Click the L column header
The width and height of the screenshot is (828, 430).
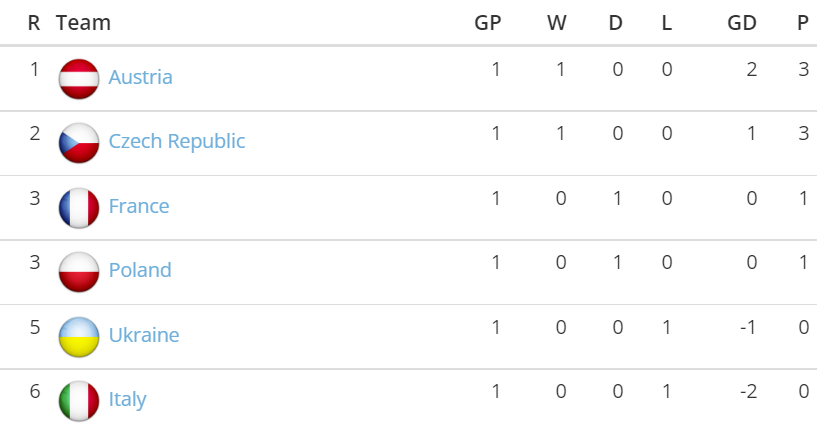667,22
